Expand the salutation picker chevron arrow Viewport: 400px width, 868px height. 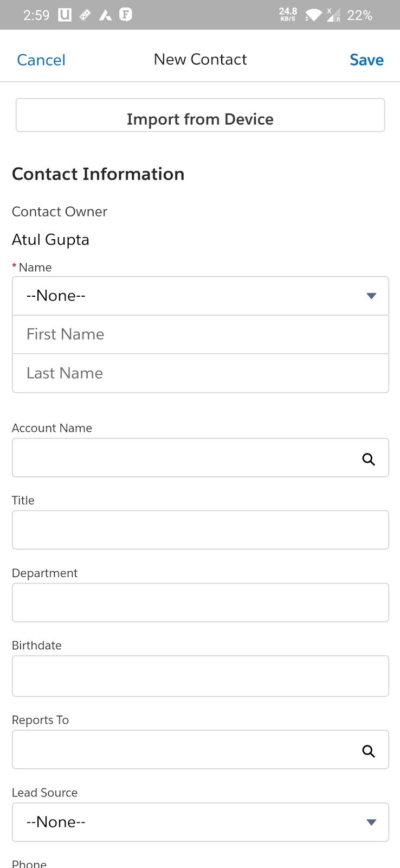(371, 296)
